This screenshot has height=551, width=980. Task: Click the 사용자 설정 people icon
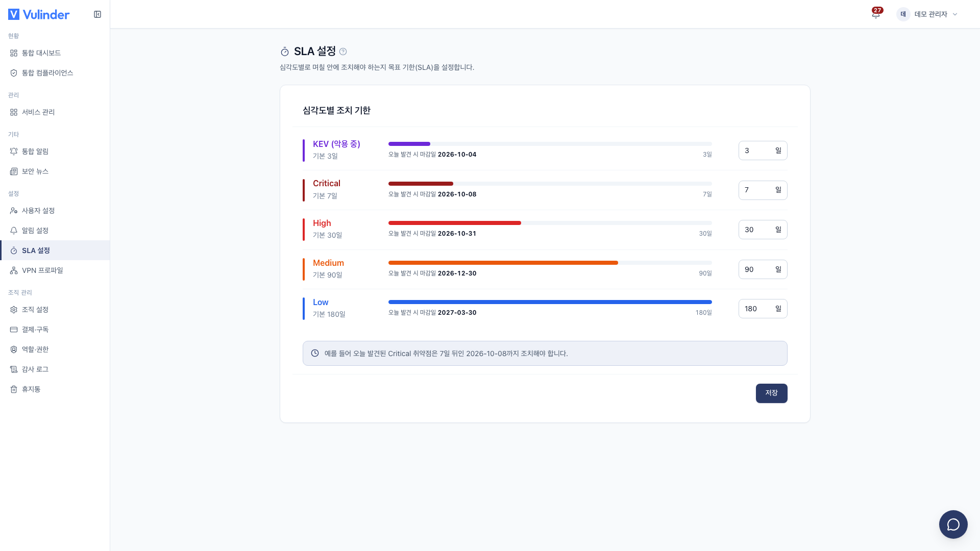14,211
